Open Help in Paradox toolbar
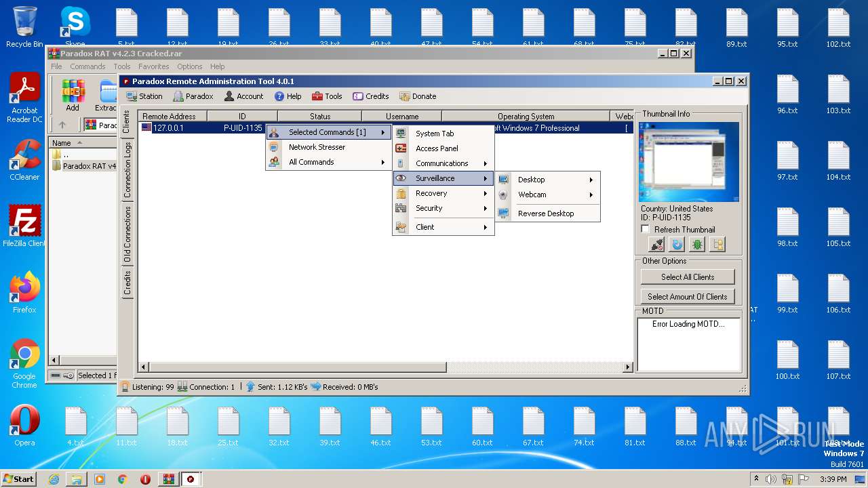 (288, 96)
